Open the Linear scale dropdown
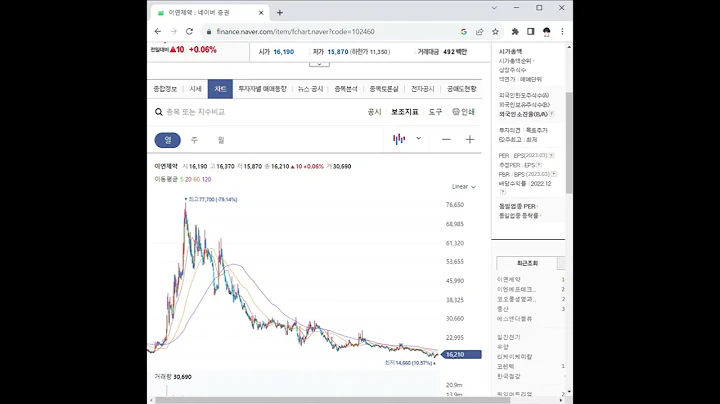Screen dimensions: 720x404 (463, 187)
